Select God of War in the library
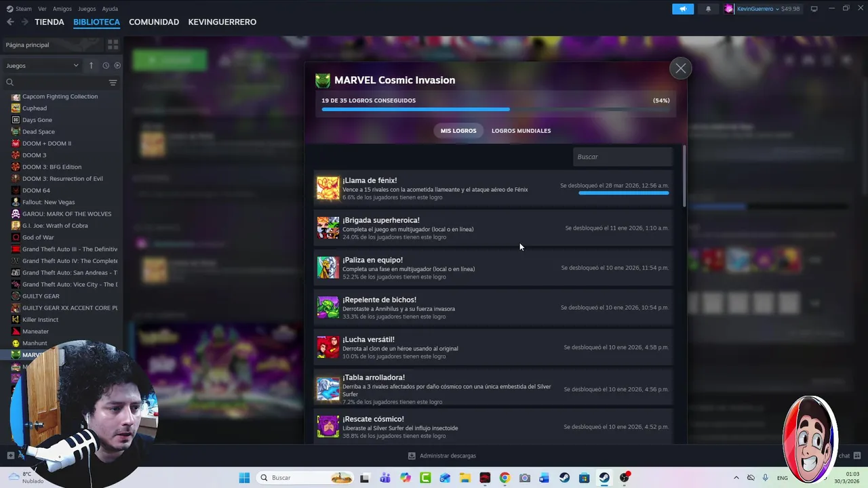 pyautogui.click(x=38, y=237)
